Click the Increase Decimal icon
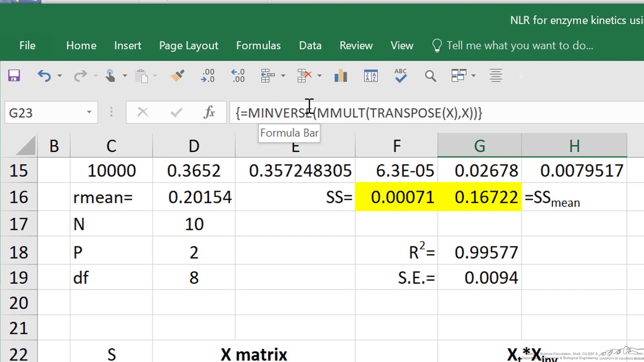 pyautogui.click(x=208, y=75)
